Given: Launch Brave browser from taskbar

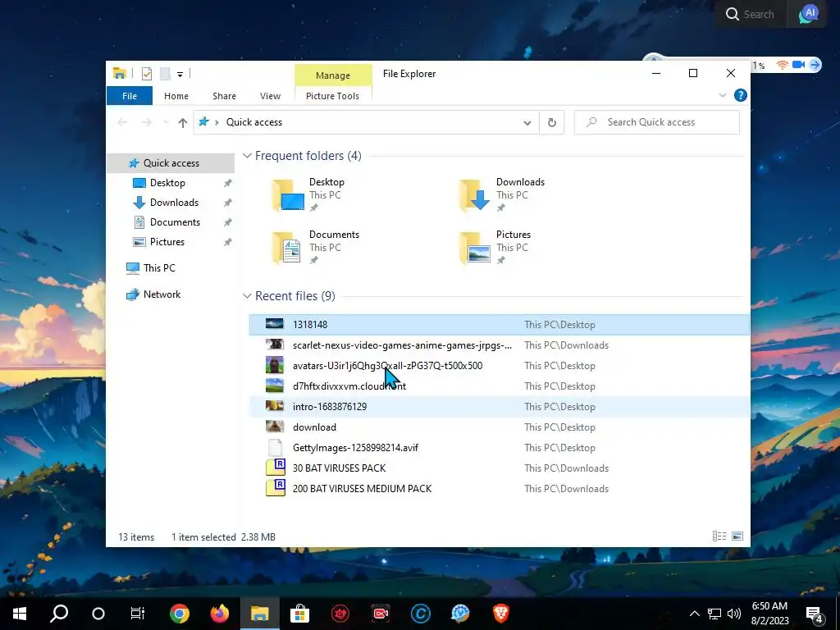Looking at the screenshot, I should [500, 614].
